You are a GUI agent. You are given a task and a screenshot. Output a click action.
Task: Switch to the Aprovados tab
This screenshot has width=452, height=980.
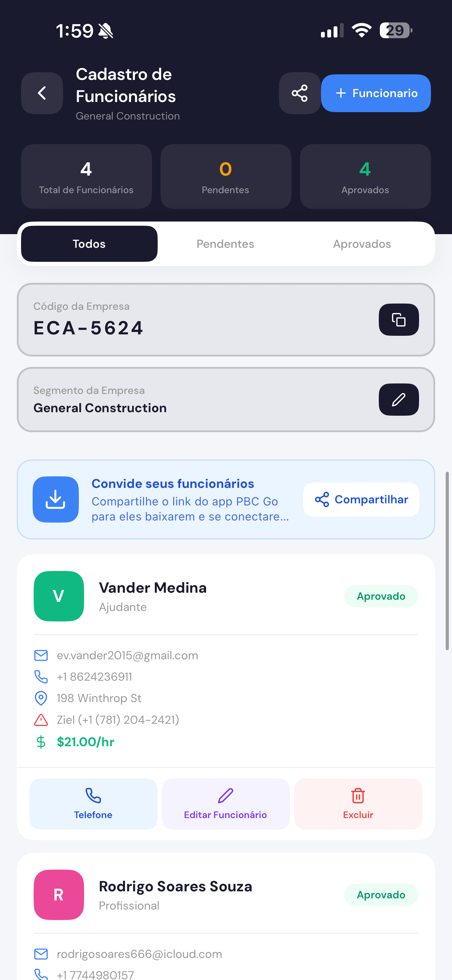point(362,244)
